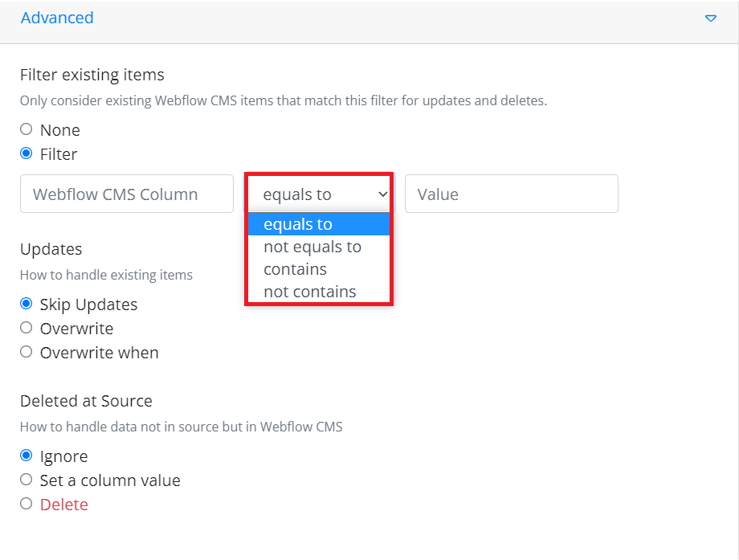
Task: Click the Set a column value label
Action: 110,480
